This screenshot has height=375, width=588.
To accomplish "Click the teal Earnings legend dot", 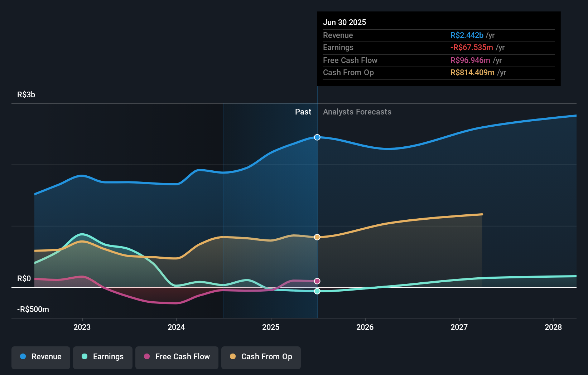I will point(85,357).
